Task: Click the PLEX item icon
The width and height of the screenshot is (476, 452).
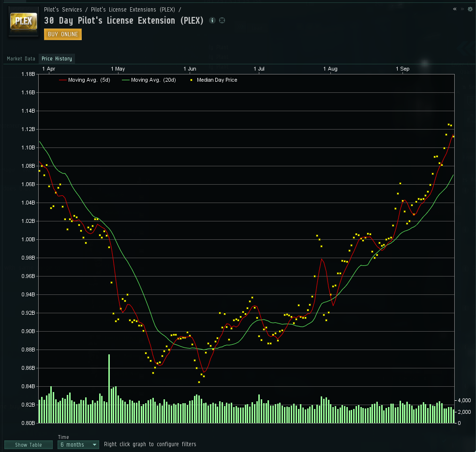Action: tap(24, 21)
